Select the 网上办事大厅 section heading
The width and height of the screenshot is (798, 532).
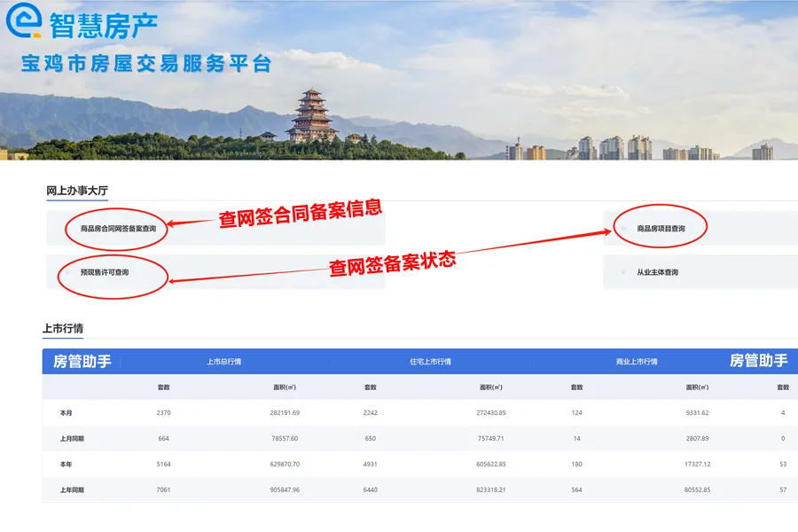pyautogui.click(x=77, y=191)
